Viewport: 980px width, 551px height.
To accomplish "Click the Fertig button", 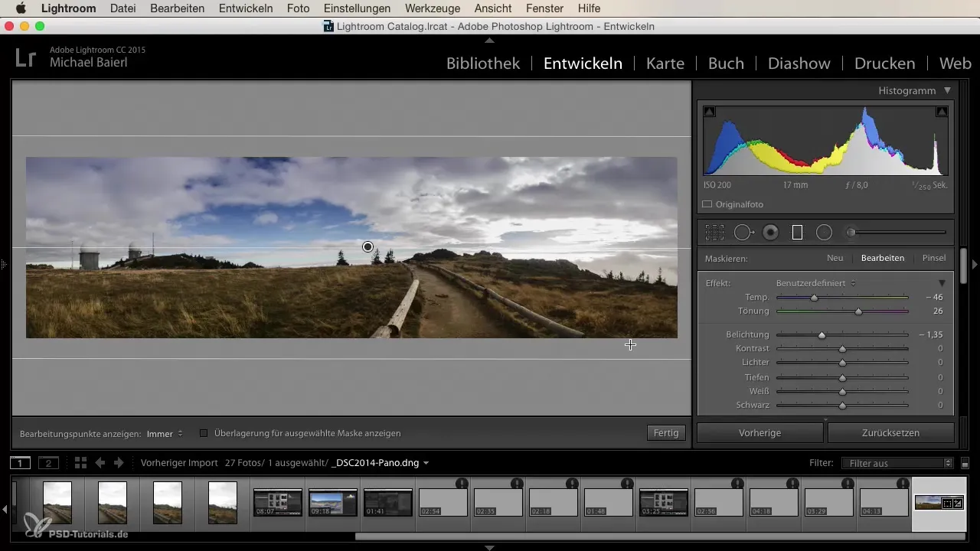I will click(666, 432).
